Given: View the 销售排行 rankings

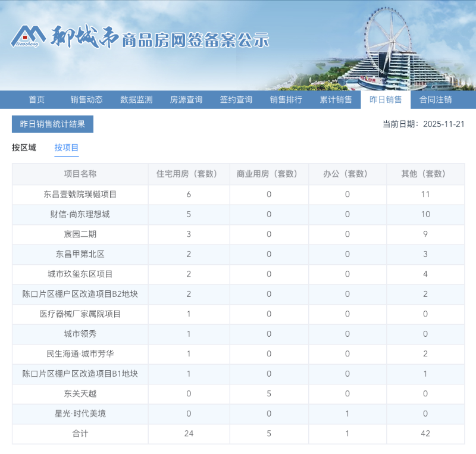Looking at the screenshot, I should [x=286, y=99].
